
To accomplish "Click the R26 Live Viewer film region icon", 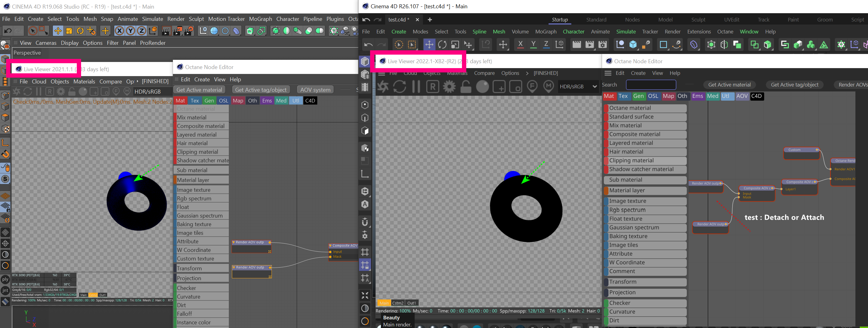I will (x=515, y=87).
